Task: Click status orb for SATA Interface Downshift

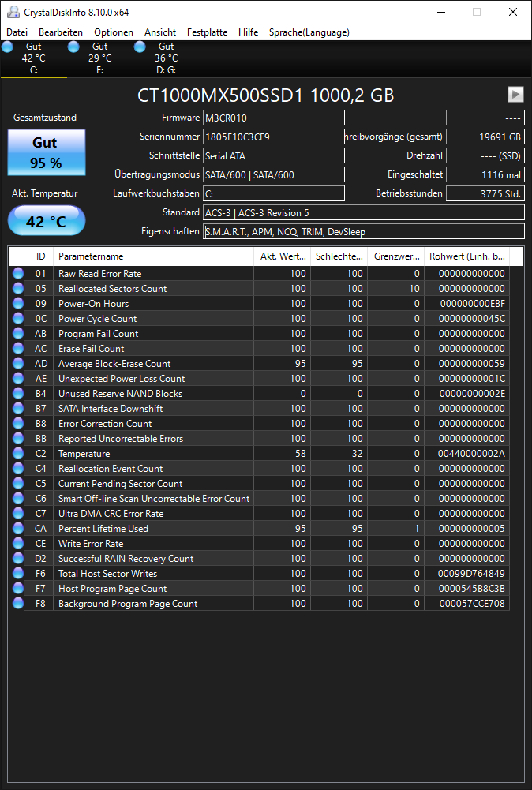Action: pos(18,409)
